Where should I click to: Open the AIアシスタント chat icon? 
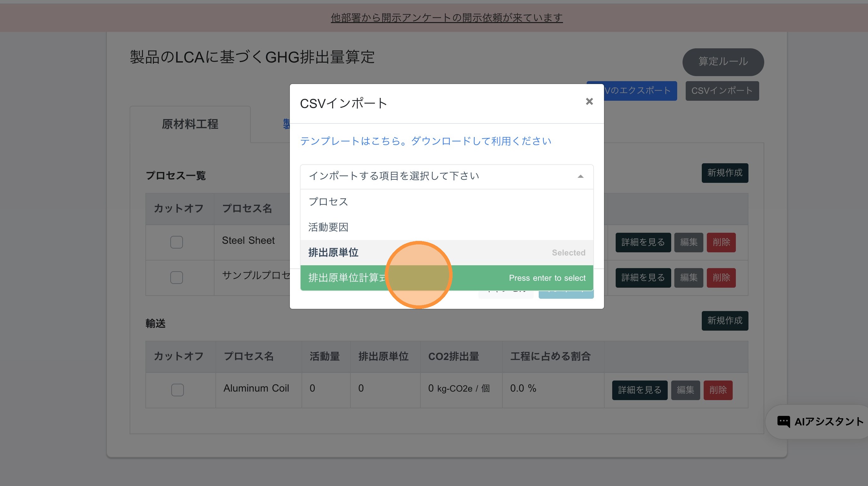point(783,422)
